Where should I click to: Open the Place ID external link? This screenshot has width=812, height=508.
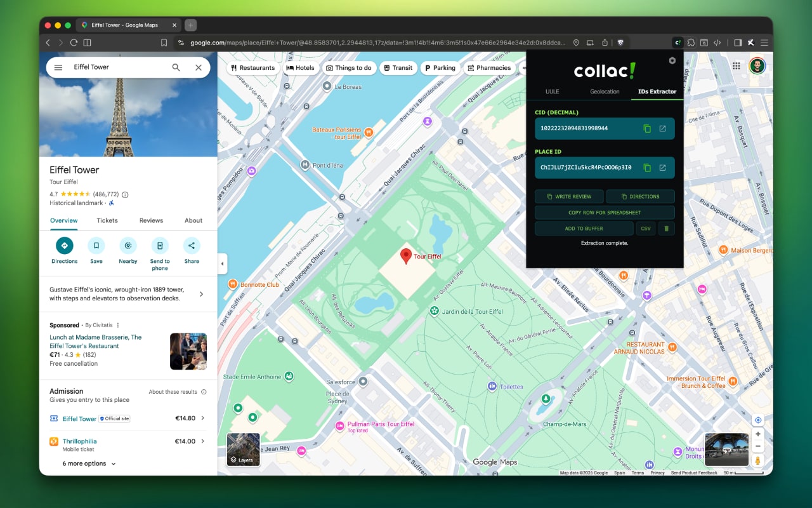(662, 168)
